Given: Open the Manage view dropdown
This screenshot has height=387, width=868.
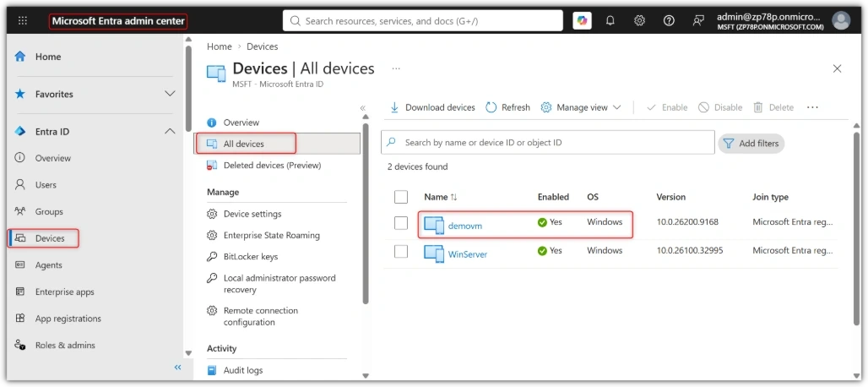Looking at the screenshot, I should 581,107.
